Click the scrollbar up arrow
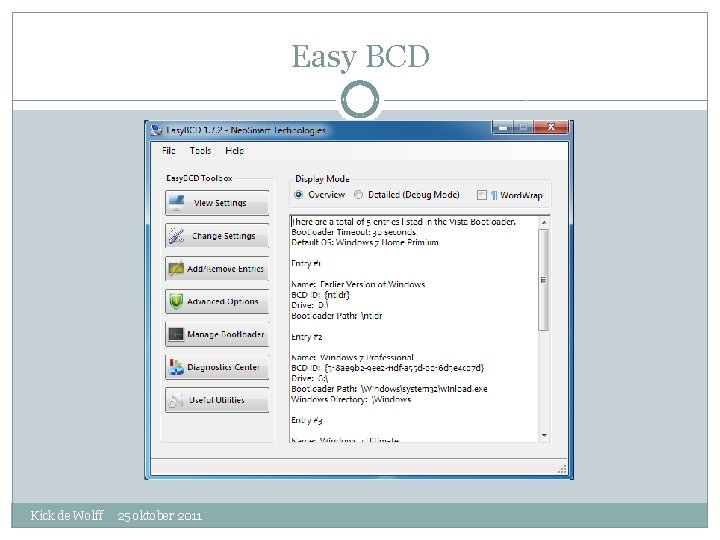The width and height of the screenshot is (720, 540). pos(544,222)
